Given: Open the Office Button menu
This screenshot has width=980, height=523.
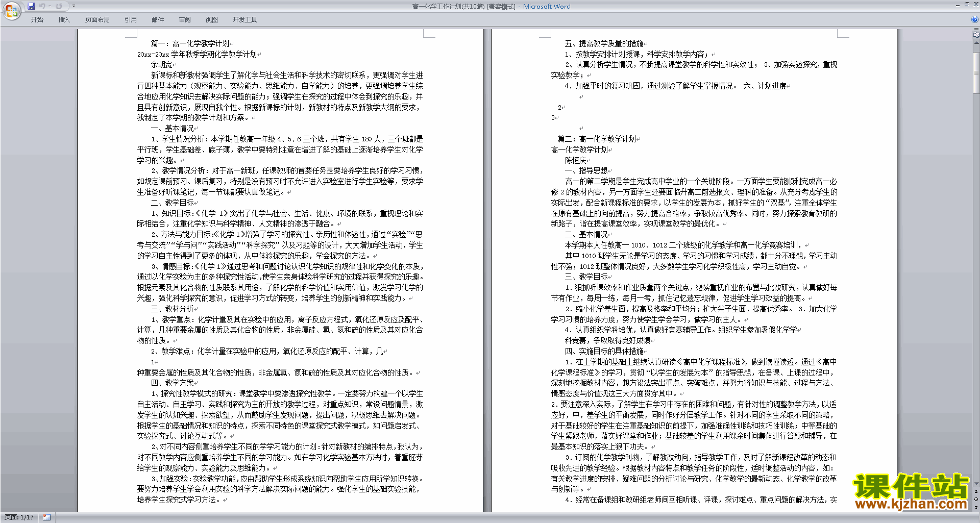Looking at the screenshot, I should (11, 10).
